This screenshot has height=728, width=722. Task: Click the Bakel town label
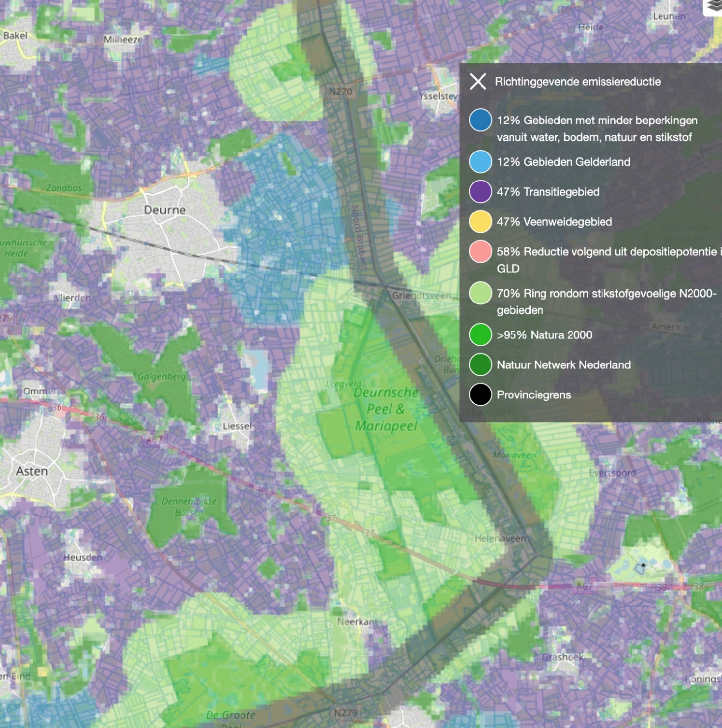(x=15, y=35)
